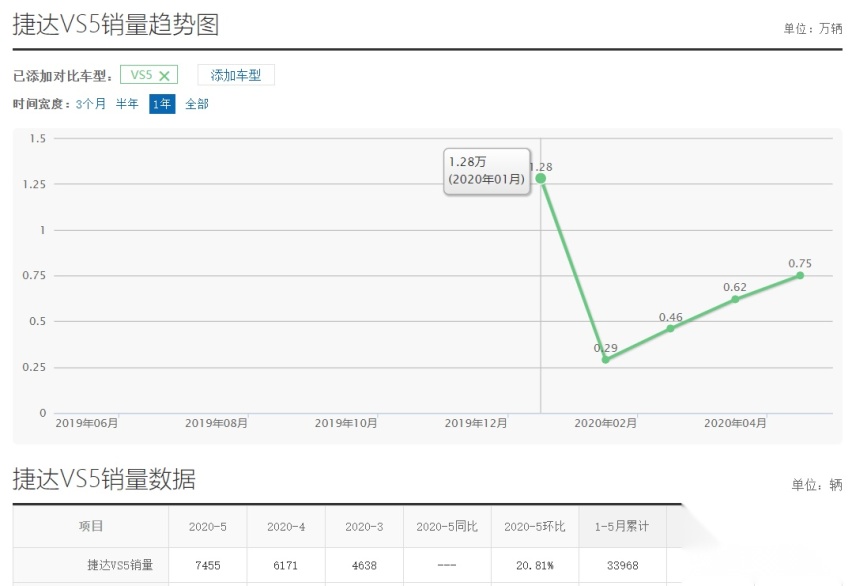Click the 1.5 y-axis tick label
Screen dimensions: 852x586
pos(37,139)
